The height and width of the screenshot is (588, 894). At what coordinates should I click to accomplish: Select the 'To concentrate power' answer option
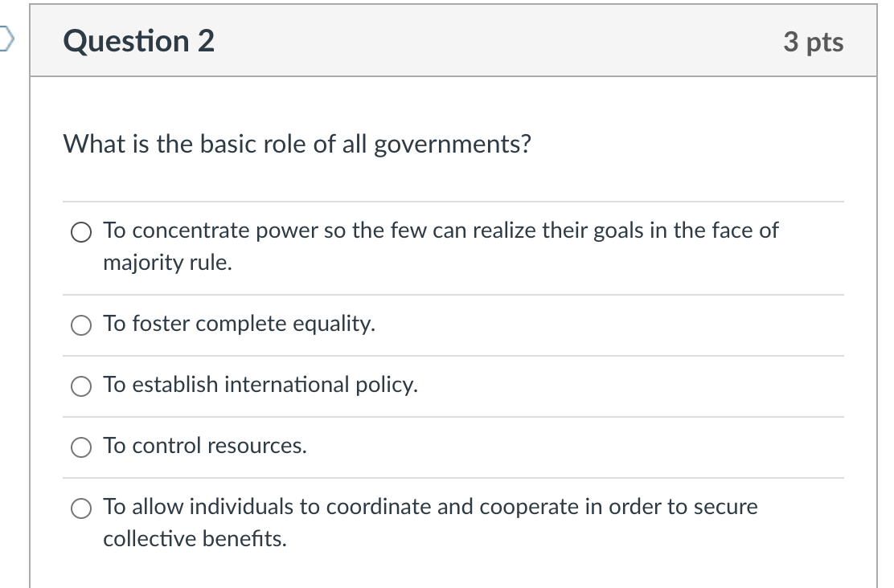click(80, 233)
